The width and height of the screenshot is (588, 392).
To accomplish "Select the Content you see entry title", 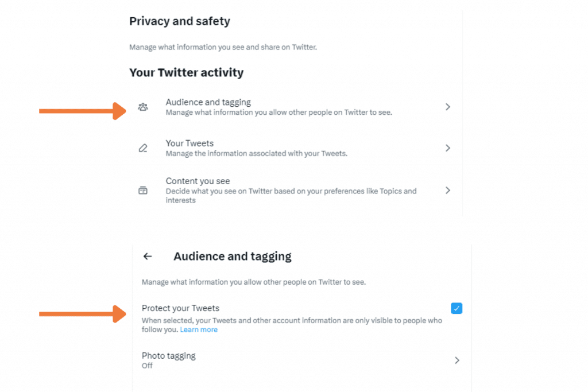I will tap(198, 181).
